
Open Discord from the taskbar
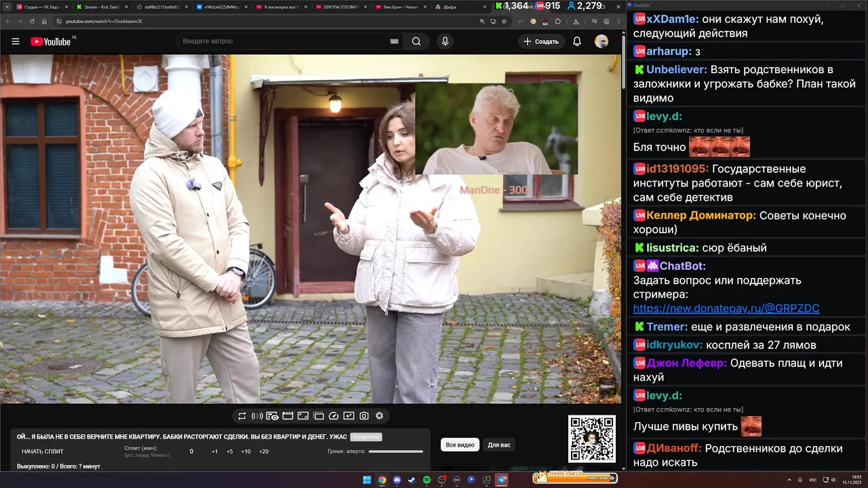397,480
